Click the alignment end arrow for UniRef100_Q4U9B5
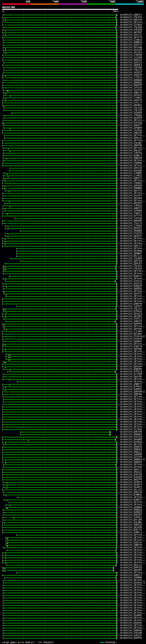Image resolution: width=146 pixels, height=644 pixels. (x=116, y=440)
